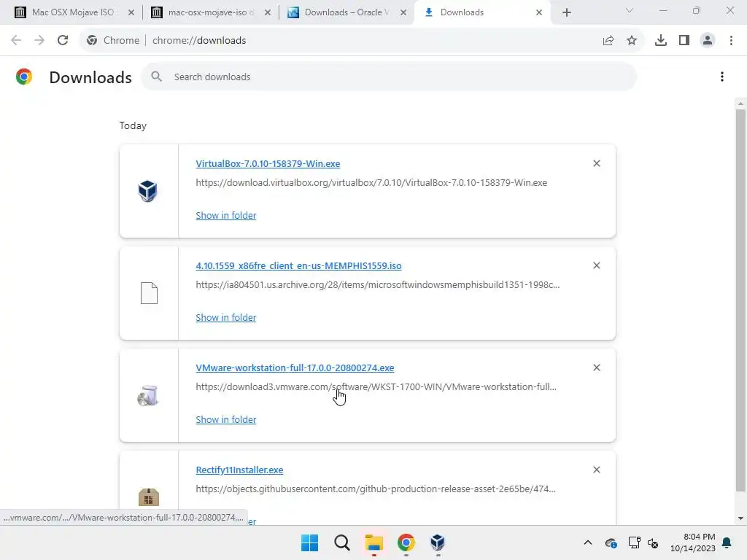Open the Windows Start menu

[309, 542]
